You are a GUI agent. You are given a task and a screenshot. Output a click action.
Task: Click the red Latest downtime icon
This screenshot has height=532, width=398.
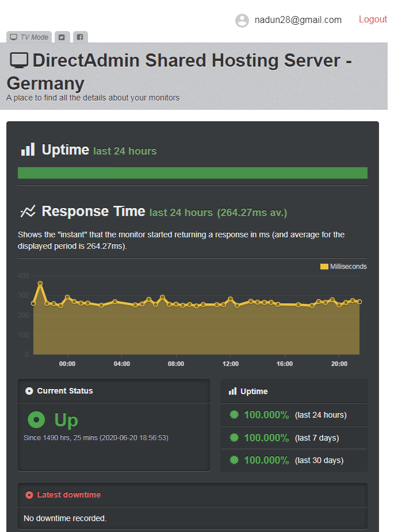point(29,495)
